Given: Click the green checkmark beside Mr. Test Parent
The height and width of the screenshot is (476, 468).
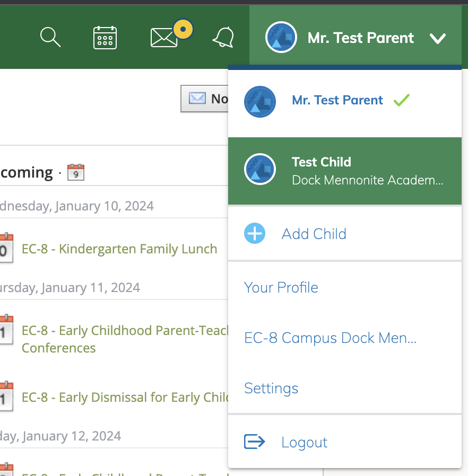Looking at the screenshot, I should (402, 100).
